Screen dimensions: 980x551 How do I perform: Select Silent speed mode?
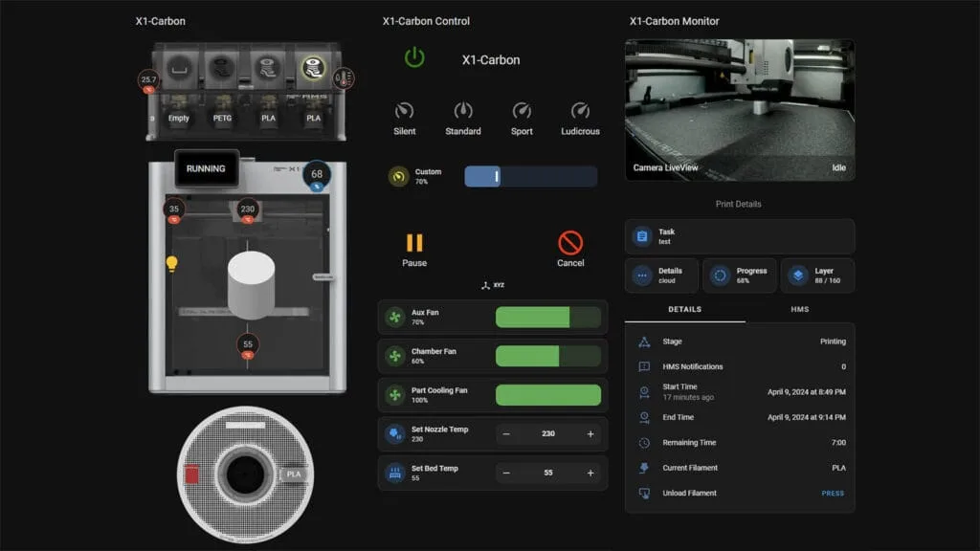tap(405, 111)
